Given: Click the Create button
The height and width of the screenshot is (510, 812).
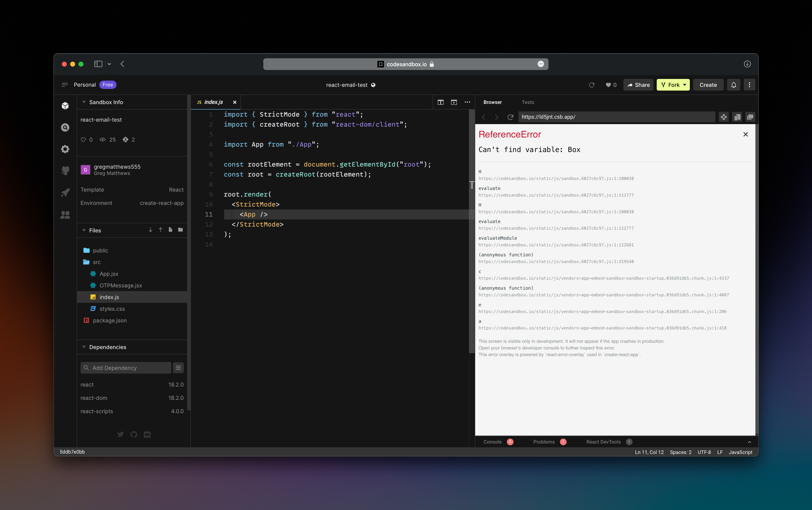Looking at the screenshot, I should click(x=708, y=85).
